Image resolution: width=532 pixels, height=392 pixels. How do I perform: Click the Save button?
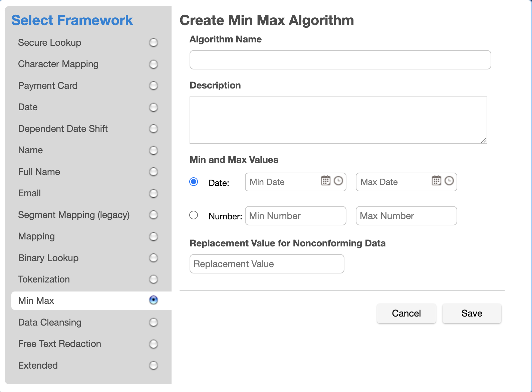(x=472, y=313)
